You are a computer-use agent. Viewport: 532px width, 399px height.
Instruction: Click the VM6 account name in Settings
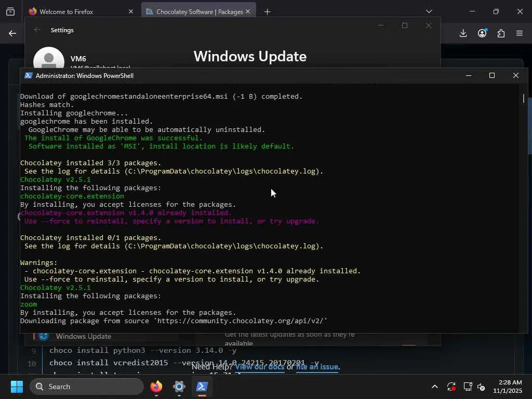78,59
